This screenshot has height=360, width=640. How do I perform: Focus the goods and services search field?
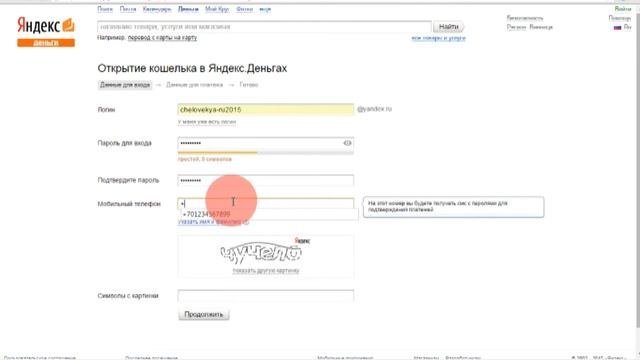tap(264, 27)
